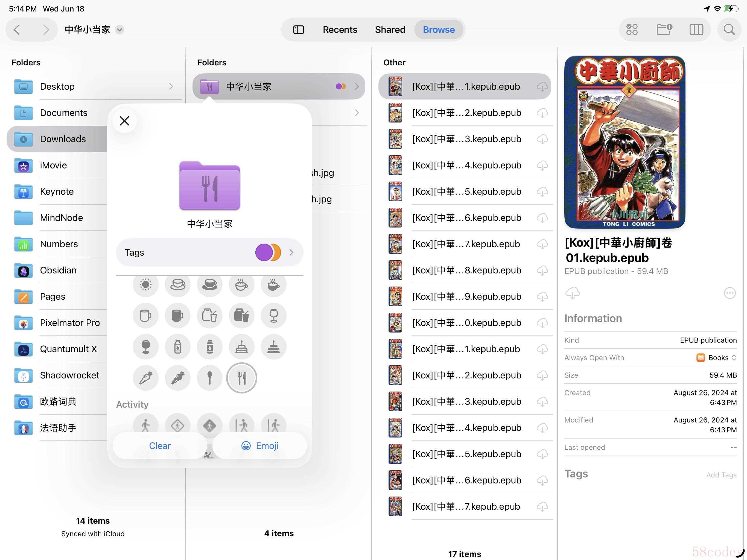Open icon view options button

[632, 30]
